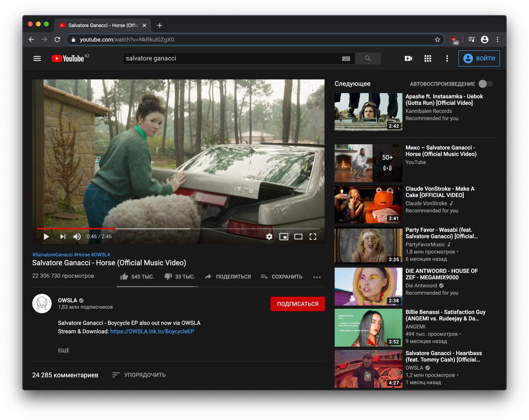Click the ВОЙТИ sign-in button
Viewport: 529px width, 420px height.
(479, 58)
